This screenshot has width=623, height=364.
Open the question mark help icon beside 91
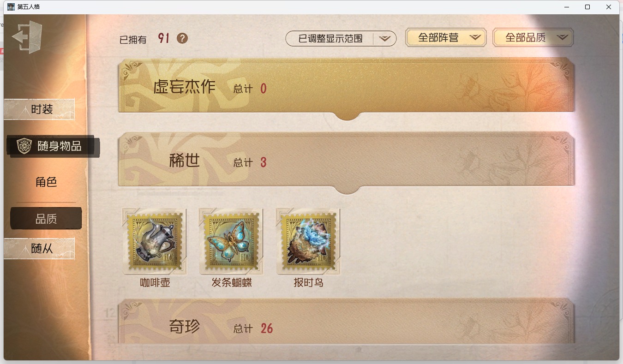(x=182, y=38)
